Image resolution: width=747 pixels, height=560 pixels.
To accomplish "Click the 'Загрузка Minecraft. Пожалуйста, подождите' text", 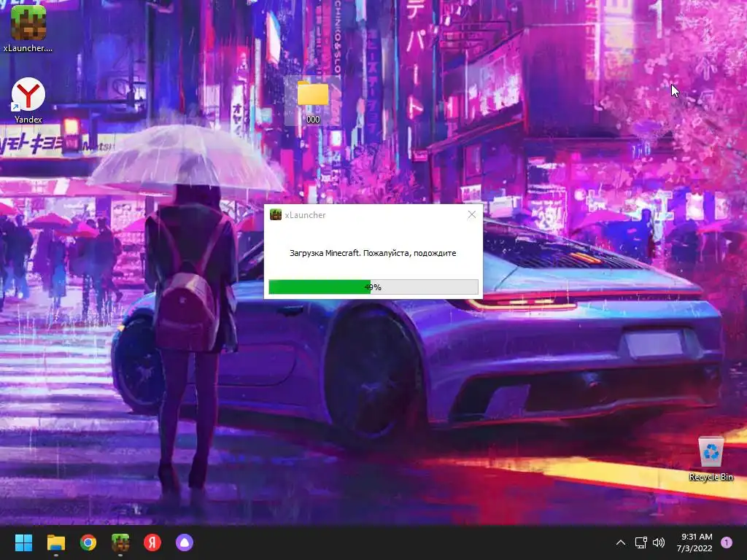I will tap(373, 253).
